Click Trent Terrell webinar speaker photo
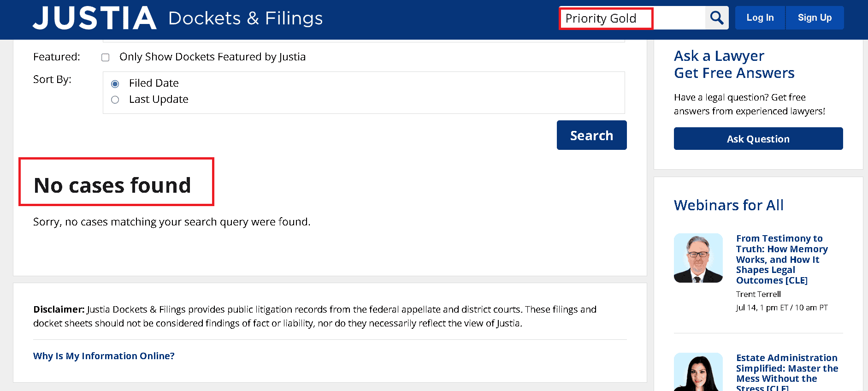 (x=698, y=258)
